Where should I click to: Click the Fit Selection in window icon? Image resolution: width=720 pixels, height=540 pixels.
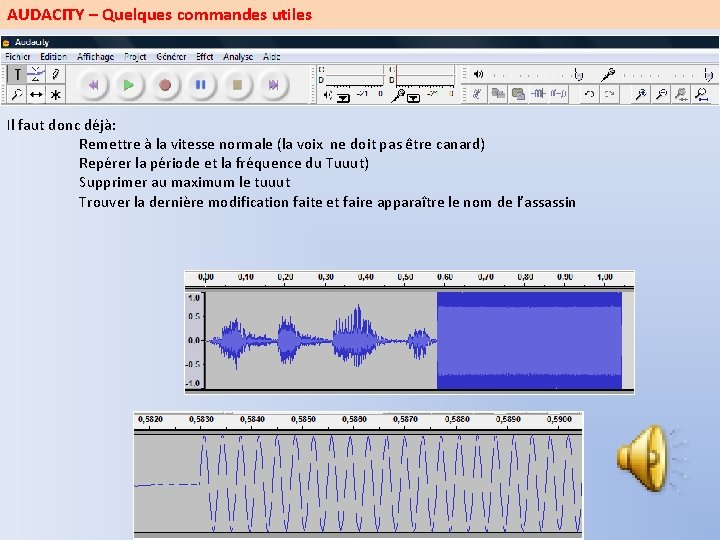681,94
